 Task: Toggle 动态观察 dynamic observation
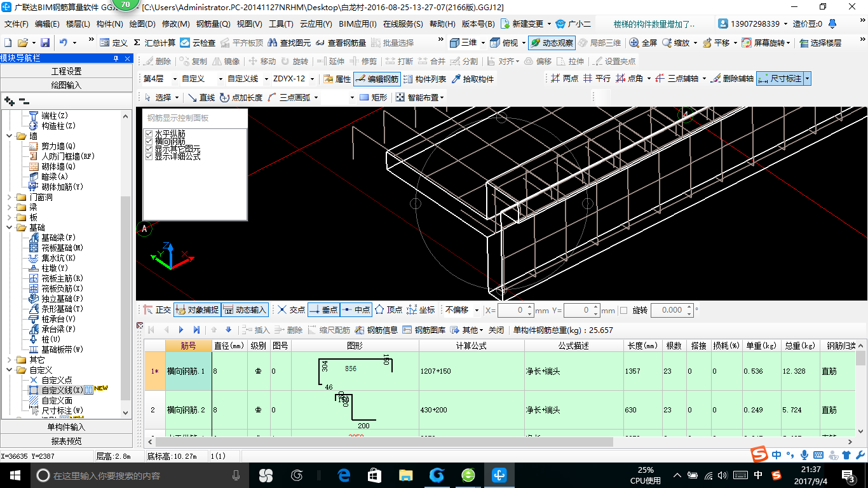click(552, 43)
